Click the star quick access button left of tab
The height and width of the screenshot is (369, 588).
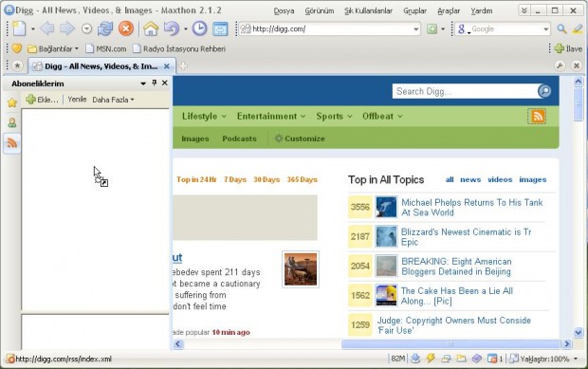17,66
